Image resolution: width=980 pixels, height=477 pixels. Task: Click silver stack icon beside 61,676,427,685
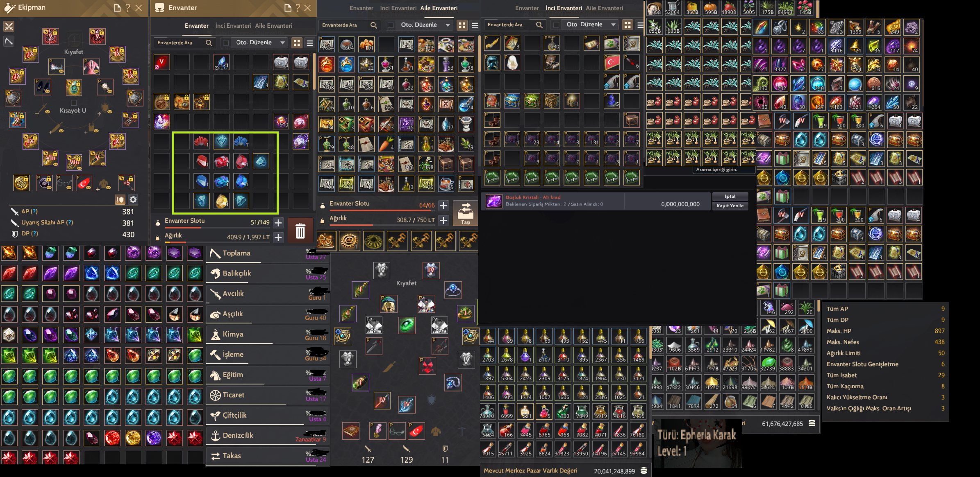pyautogui.click(x=812, y=423)
